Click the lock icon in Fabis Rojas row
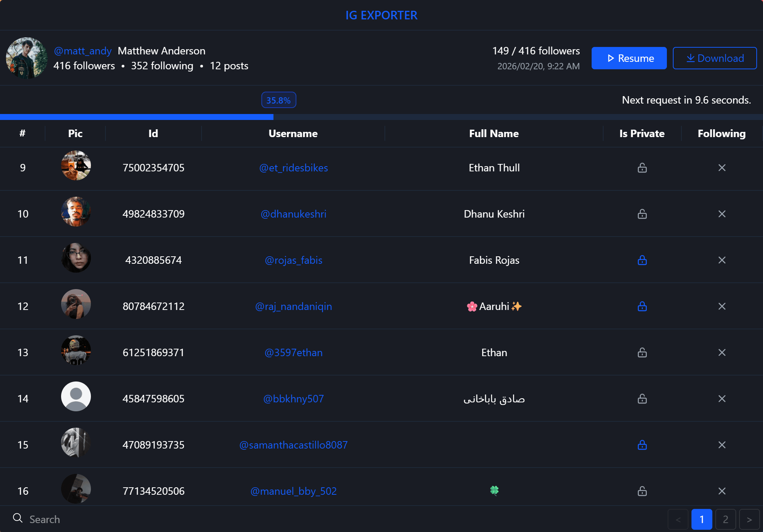This screenshot has height=532, width=763. point(642,260)
